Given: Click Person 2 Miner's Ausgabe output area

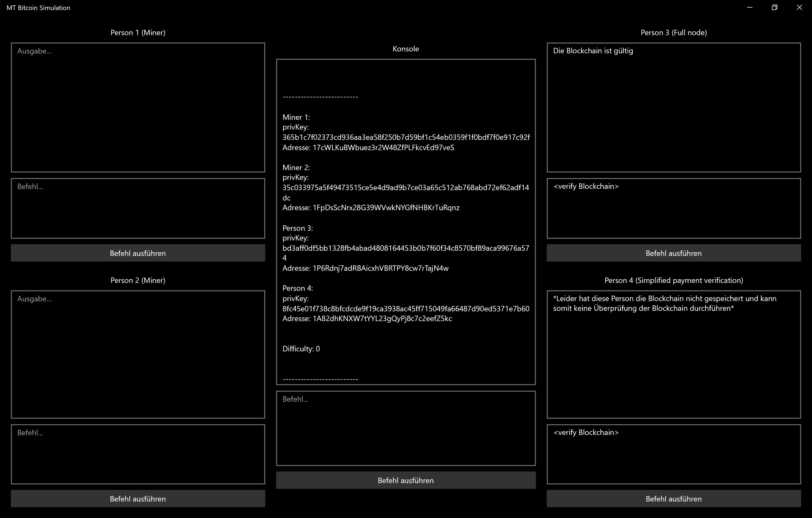Looking at the screenshot, I should pos(137,354).
